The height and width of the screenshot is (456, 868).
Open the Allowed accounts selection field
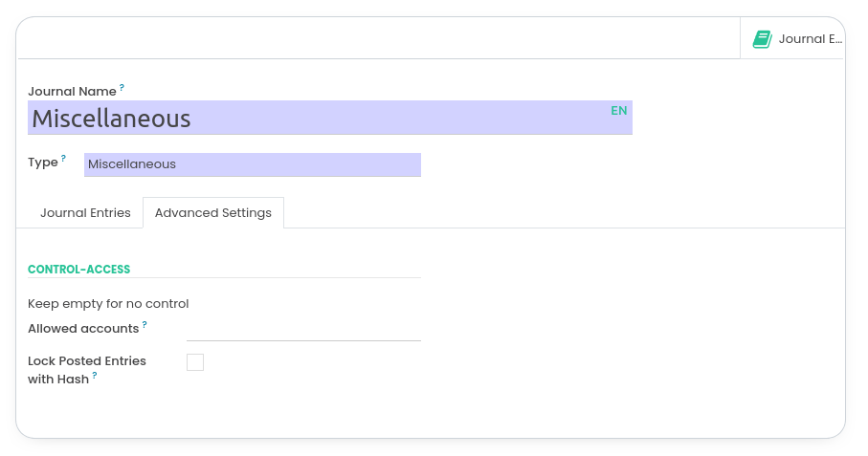coord(303,329)
